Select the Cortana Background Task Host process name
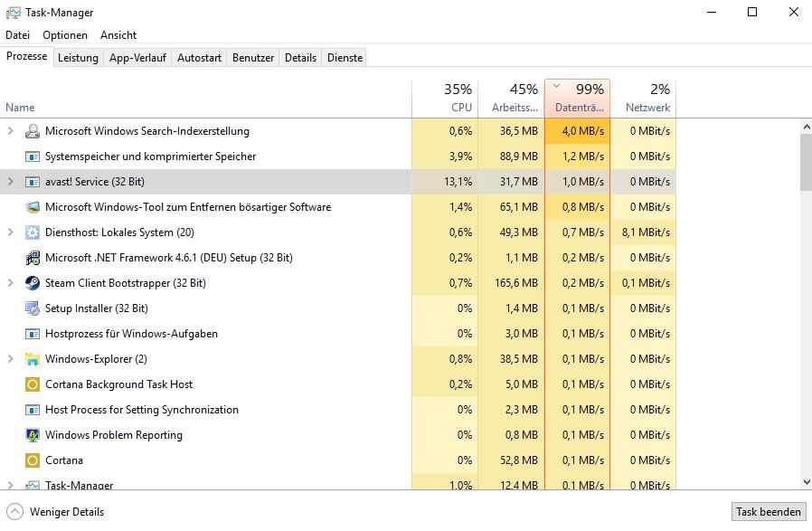Viewport: 812px width, 531px height. 119,384
